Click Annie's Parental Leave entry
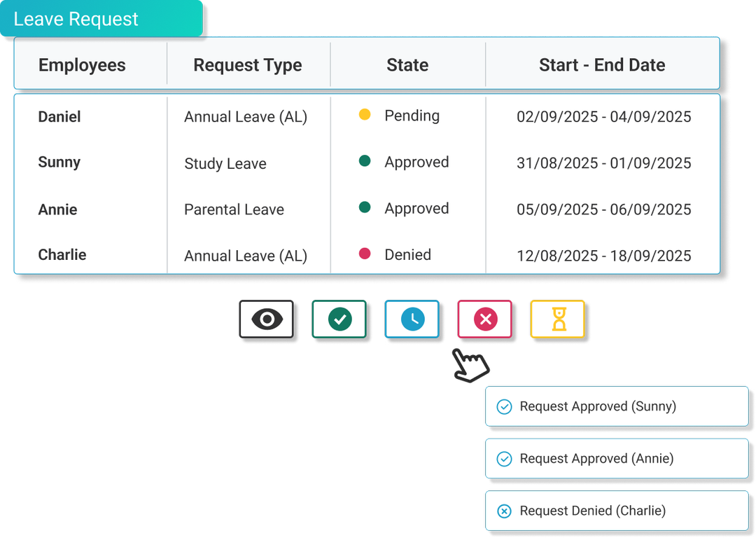The width and height of the screenshot is (756, 538). (x=234, y=210)
